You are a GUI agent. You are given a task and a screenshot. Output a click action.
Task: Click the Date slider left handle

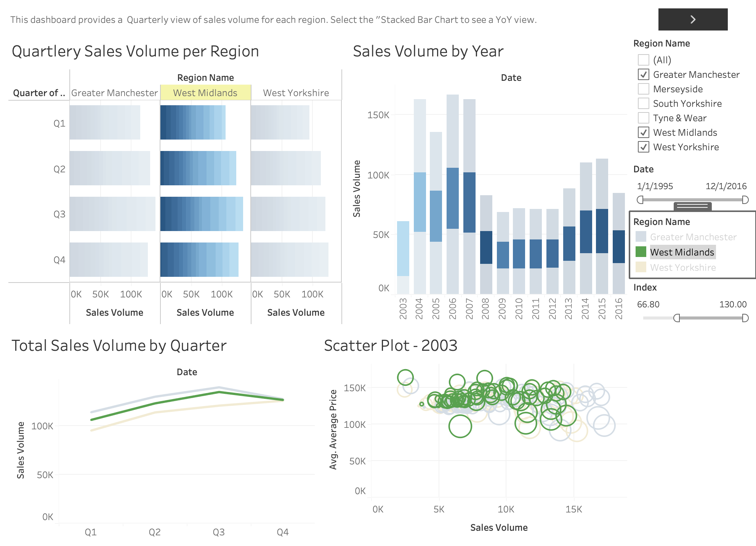(640, 200)
